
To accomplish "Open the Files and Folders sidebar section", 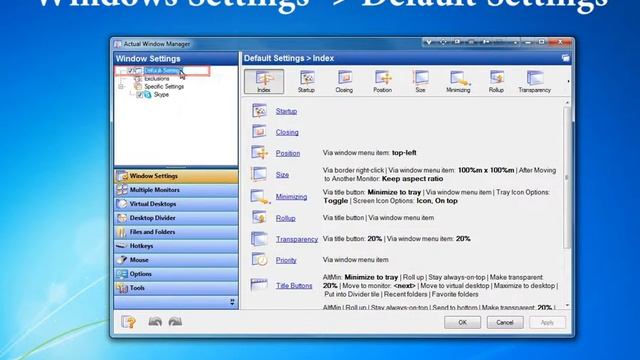I will point(176,232).
